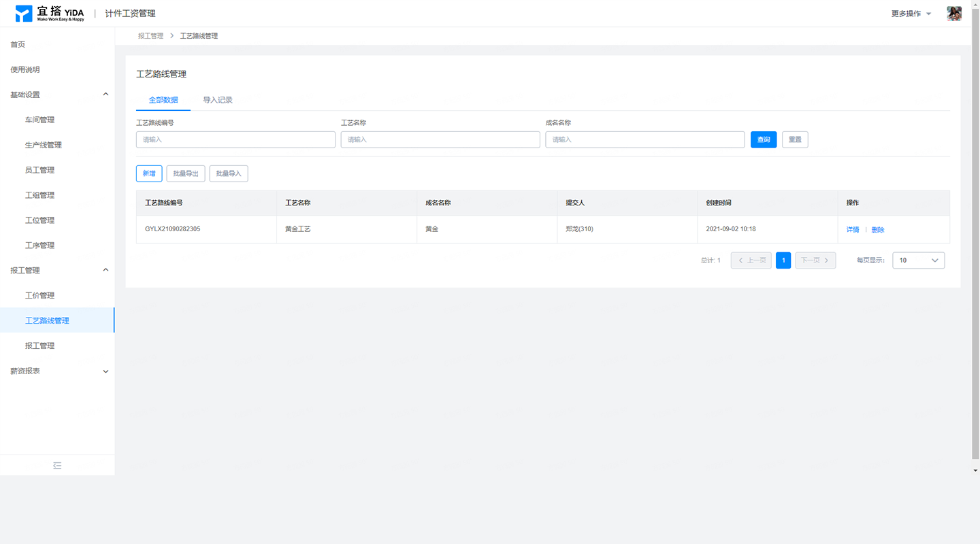Image resolution: width=980 pixels, height=544 pixels.
Task: Open the 更多操作 dropdown
Action: 911,14
